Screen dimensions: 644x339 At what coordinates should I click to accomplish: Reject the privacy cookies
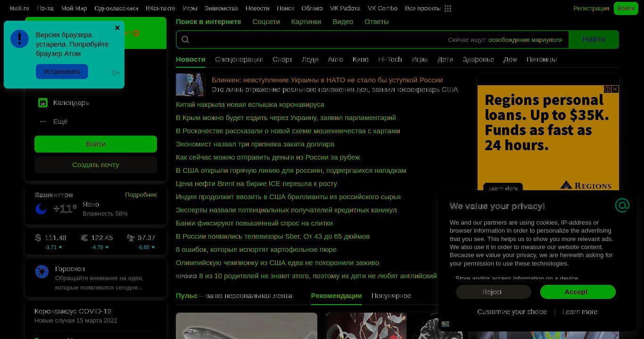click(494, 292)
